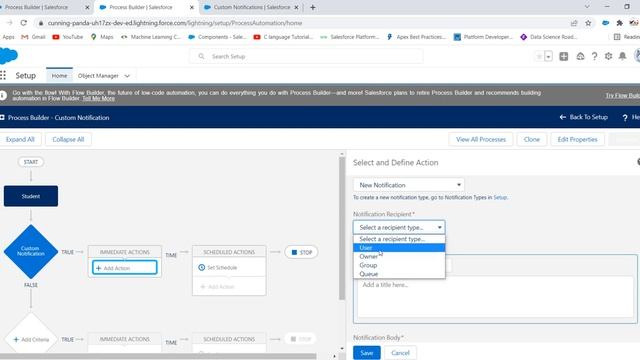Open the Object Manager tab
This screenshot has height=360, width=640.
(98, 76)
